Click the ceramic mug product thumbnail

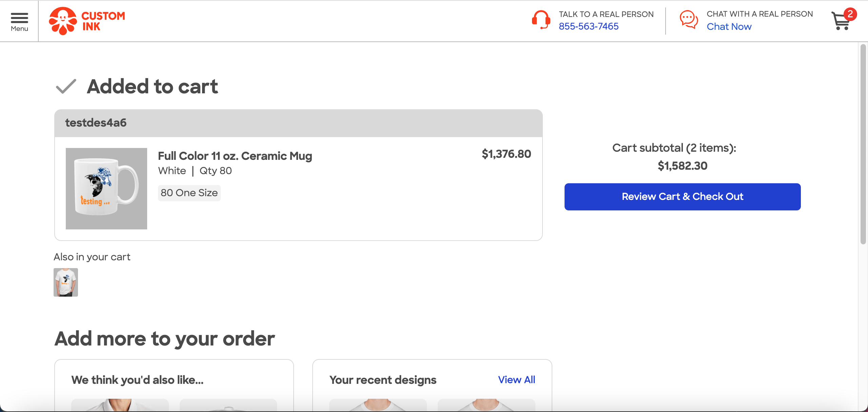point(106,189)
